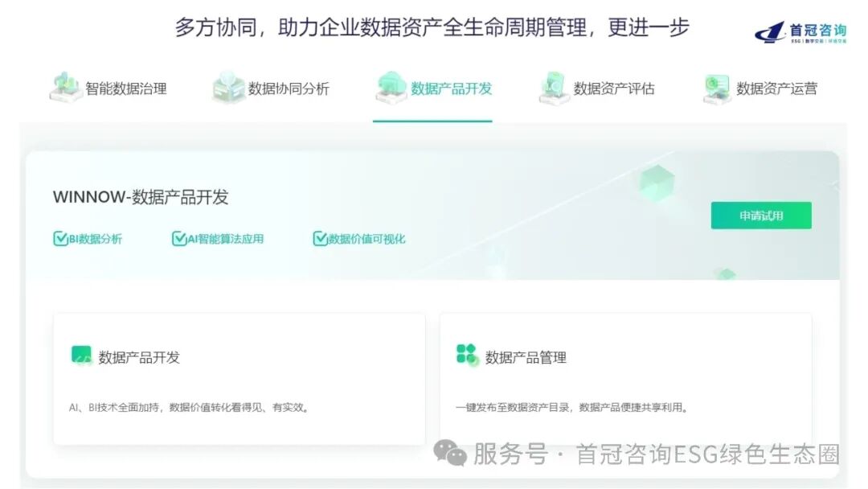Select the 数据产品开发 tab
This screenshot has width=868, height=489.
[433, 88]
